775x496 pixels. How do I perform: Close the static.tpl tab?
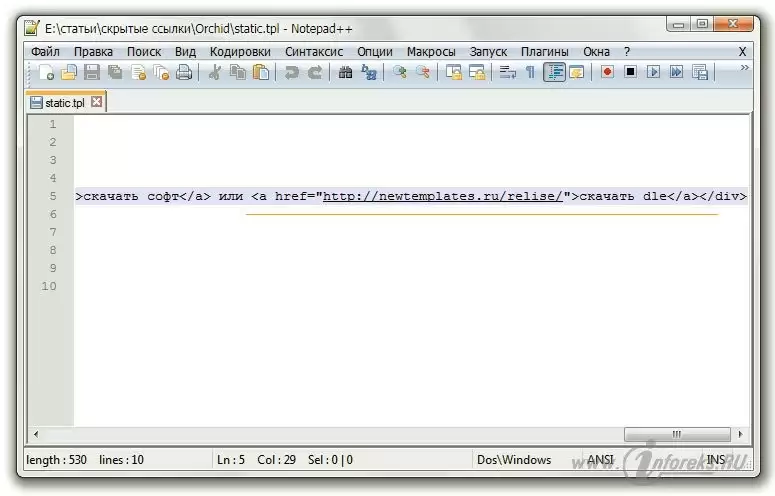97,102
